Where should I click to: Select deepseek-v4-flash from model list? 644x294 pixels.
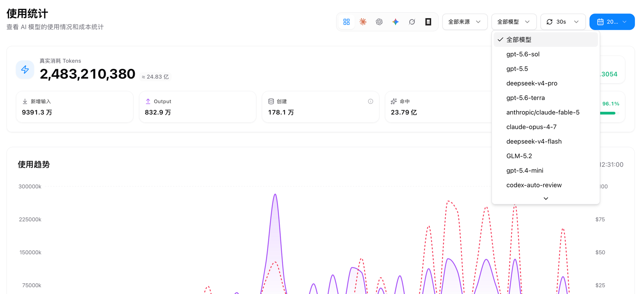(546, 141)
